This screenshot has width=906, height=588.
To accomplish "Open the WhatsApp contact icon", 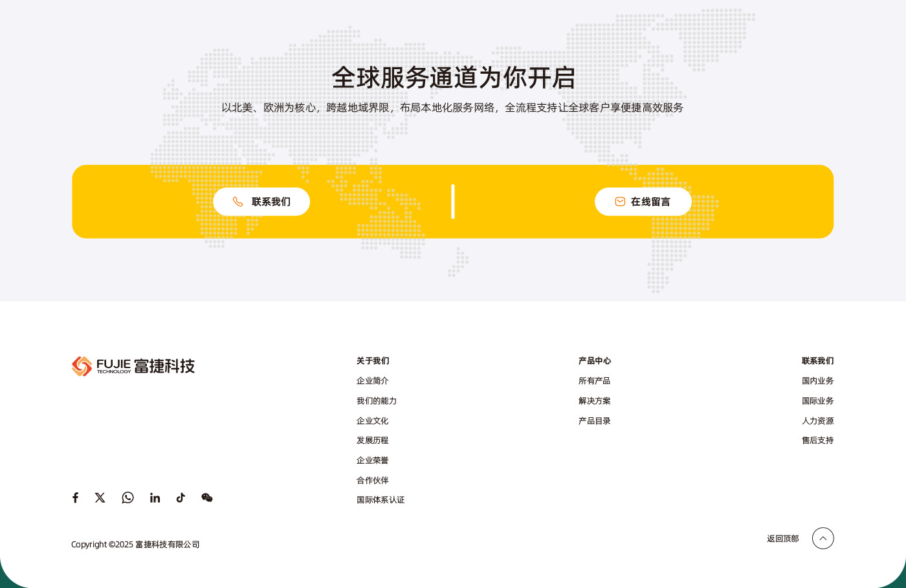I will (x=127, y=497).
